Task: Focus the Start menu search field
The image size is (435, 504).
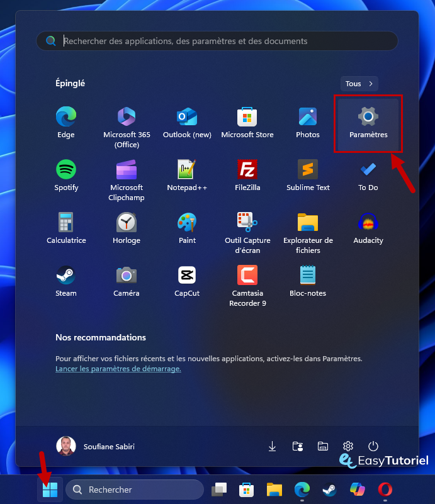Action: (x=217, y=41)
